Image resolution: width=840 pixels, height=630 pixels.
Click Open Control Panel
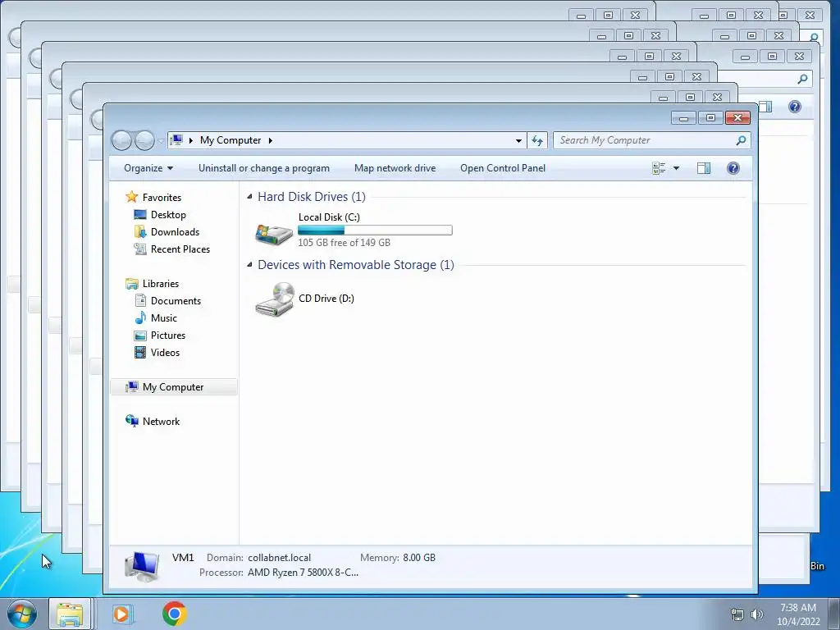503,168
